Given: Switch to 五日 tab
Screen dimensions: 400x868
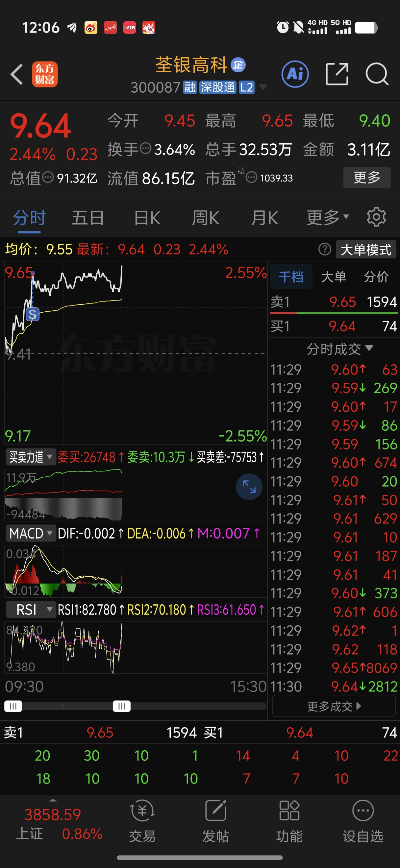Looking at the screenshot, I should click(88, 218).
